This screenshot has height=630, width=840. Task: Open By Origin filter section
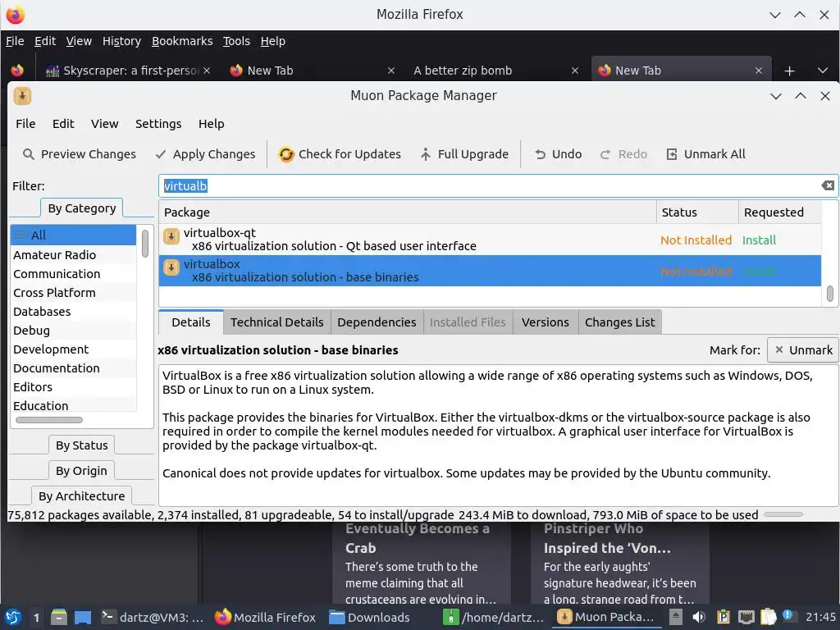[x=81, y=471]
